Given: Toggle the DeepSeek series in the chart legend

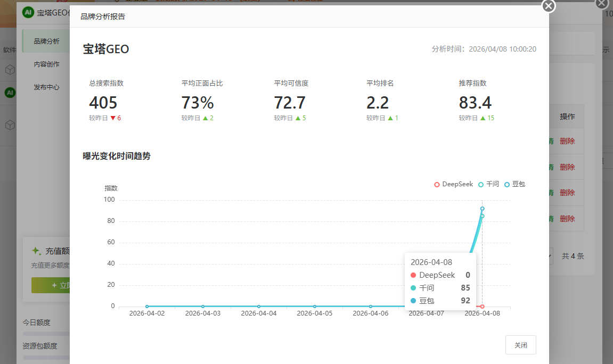Looking at the screenshot, I should [x=453, y=184].
